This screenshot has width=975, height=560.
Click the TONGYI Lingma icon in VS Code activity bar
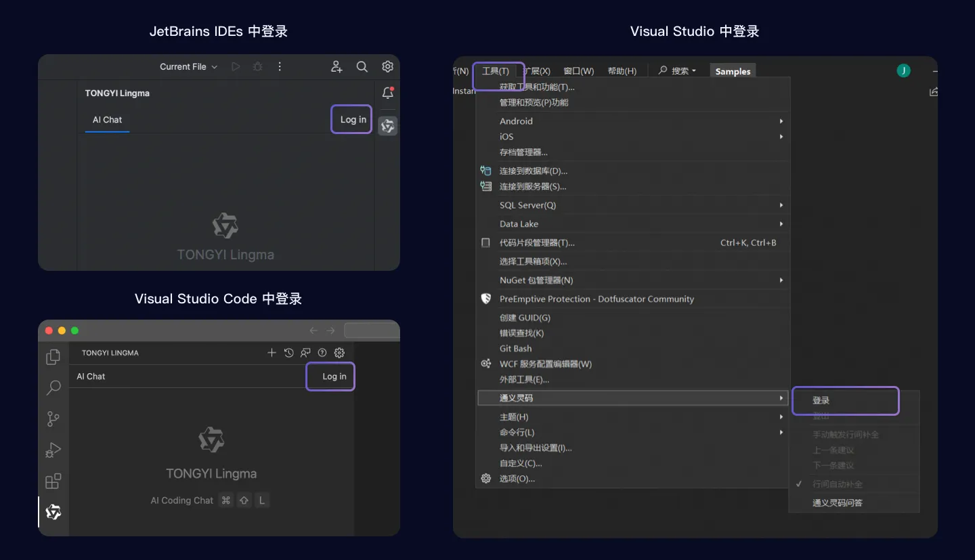tap(53, 512)
